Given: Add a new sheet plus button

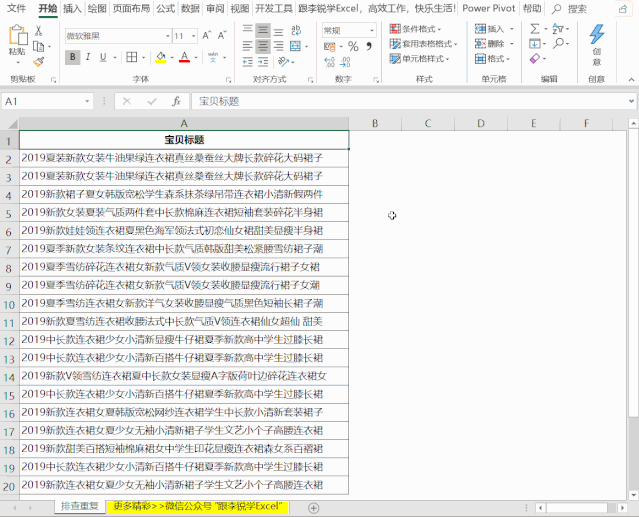Looking at the screenshot, I should tap(313, 508).
